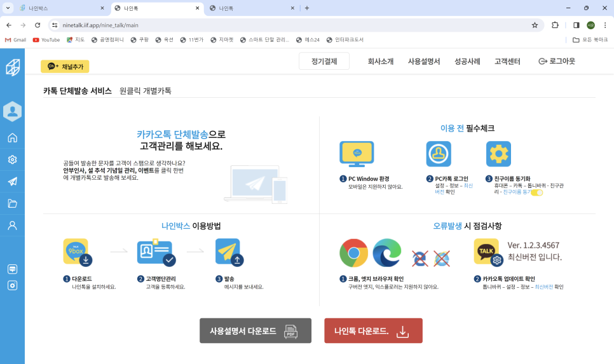614x364 pixels.
Task: Click the crossed-out old Edge icon
Action: point(420,259)
